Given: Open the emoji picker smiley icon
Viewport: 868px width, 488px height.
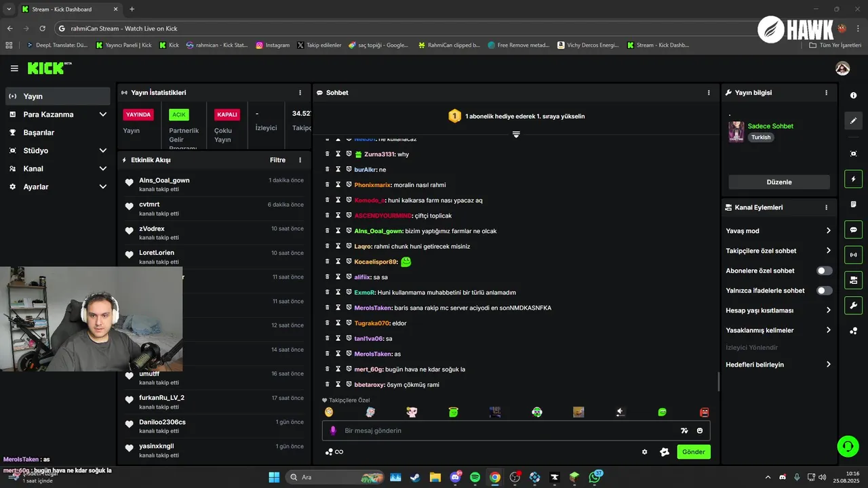Looking at the screenshot, I should [x=700, y=430].
